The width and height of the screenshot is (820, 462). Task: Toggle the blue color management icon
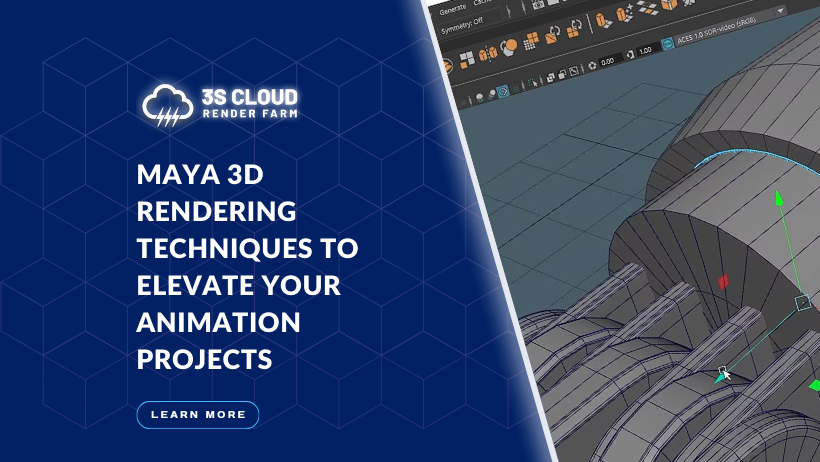click(668, 44)
